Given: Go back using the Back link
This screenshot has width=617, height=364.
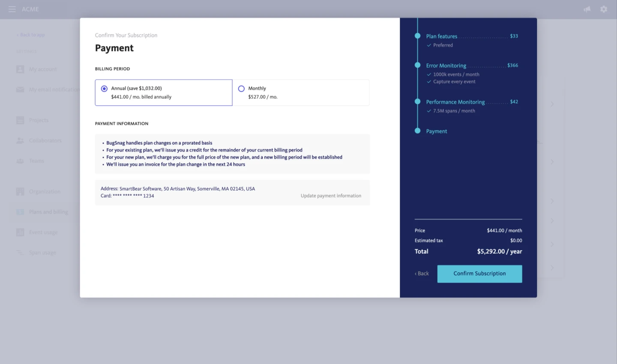Looking at the screenshot, I should point(422,274).
